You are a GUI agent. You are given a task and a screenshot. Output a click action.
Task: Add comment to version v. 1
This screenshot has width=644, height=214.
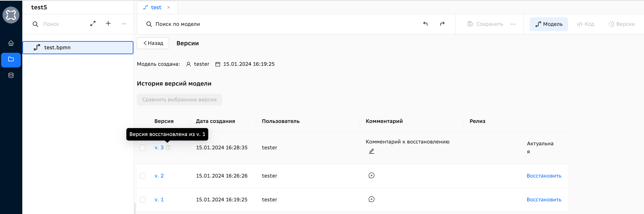[372, 199]
